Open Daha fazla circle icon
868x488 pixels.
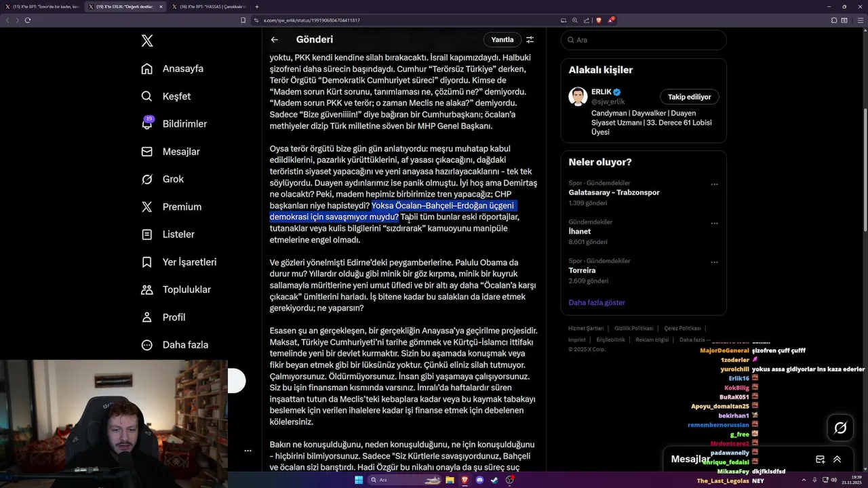click(147, 345)
